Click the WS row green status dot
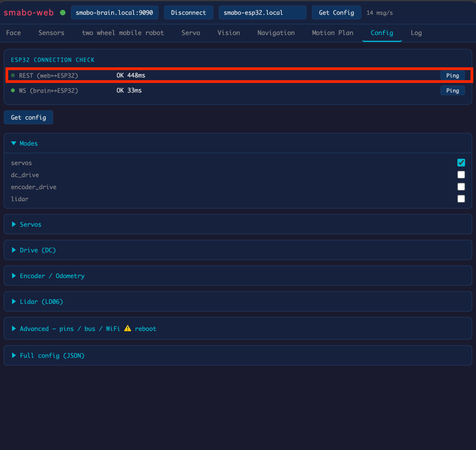The height and width of the screenshot is (450, 476). point(13,90)
